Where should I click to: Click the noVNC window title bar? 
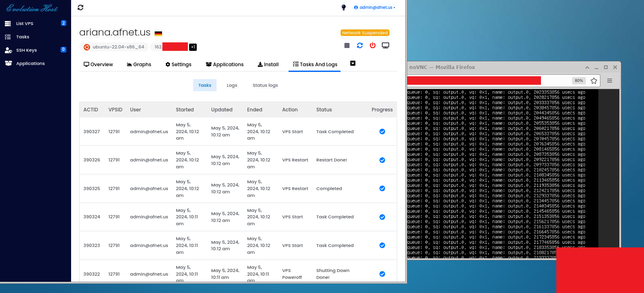pyautogui.click(x=485, y=67)
